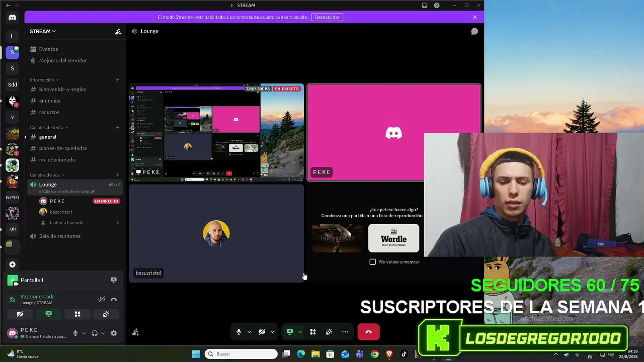This screenshot has width=644, height=362.
Task: Open soundboard icon in voice panel
Action: pos(106,314)
